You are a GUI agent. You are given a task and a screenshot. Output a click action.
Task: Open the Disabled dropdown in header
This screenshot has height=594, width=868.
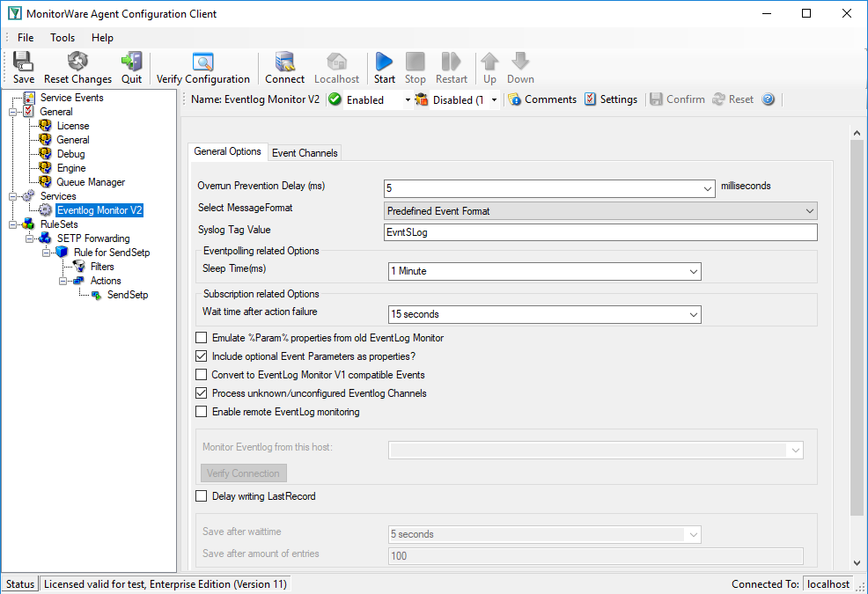pyautogui.click(x=494, y=100)
